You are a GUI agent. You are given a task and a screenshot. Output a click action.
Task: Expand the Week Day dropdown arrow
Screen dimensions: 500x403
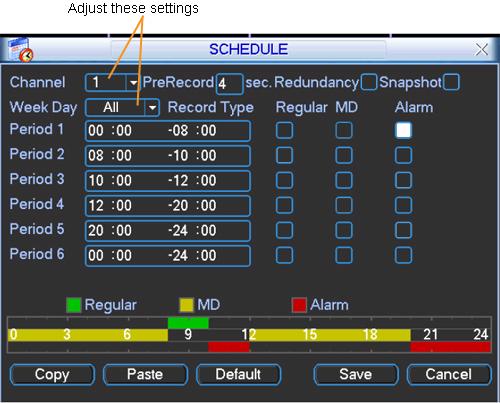coord(152,108)
